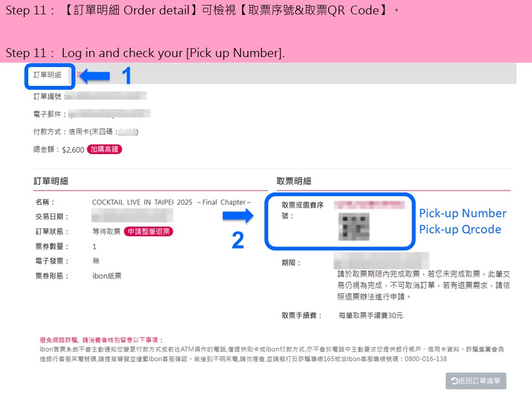Click the blurred pick-up QR code image
This screenshot has width=532, height=399.
tap(354, 227)
